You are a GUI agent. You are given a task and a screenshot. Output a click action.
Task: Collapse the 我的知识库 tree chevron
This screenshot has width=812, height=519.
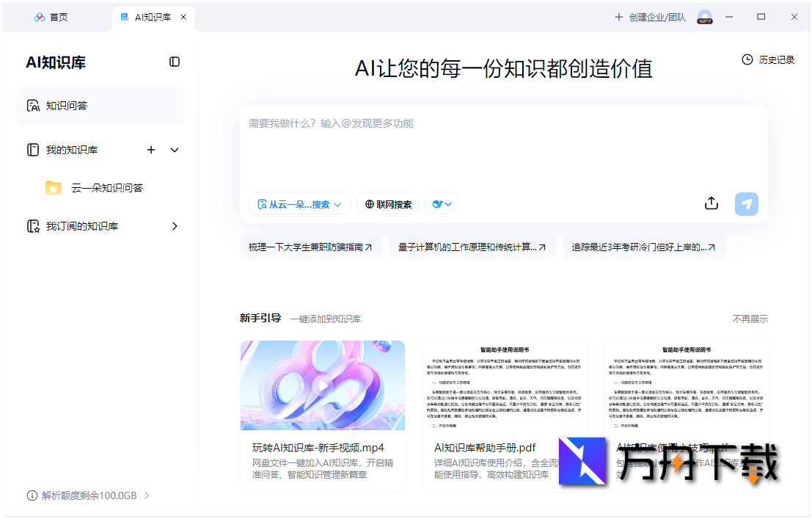175,149
